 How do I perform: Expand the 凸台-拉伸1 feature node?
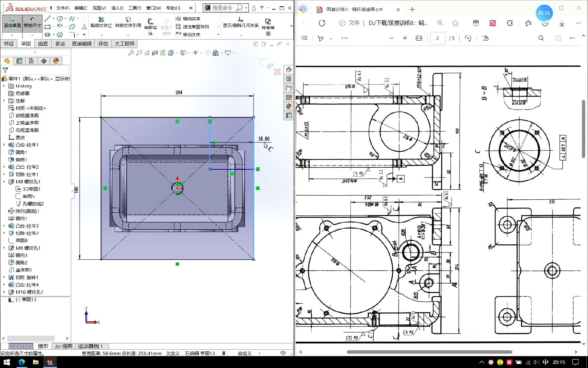pos(4,145)
